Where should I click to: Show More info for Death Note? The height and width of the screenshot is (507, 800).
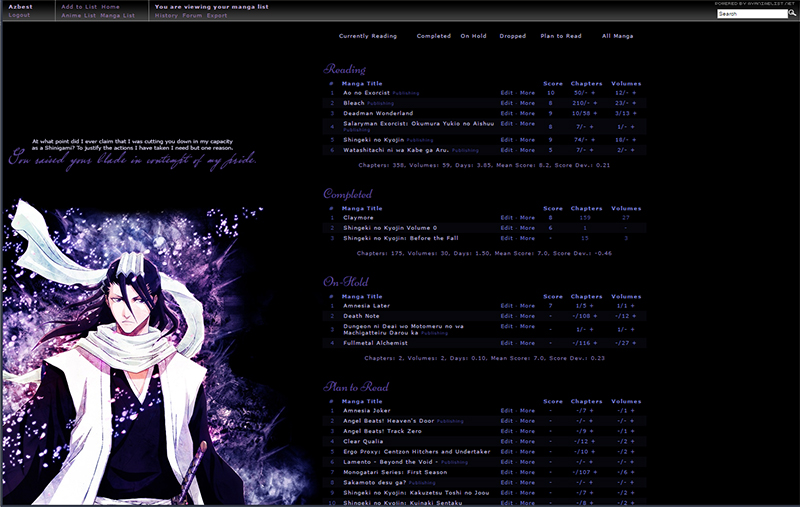[x=527, y=316]
